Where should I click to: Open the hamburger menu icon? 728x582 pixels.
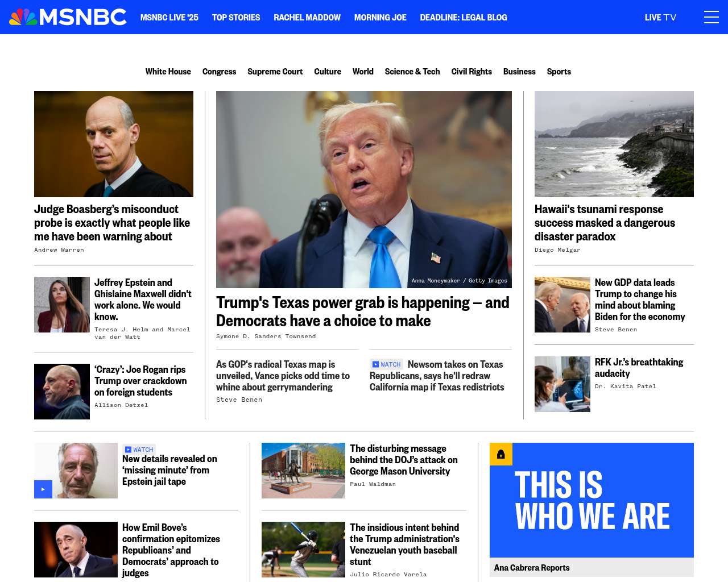point(711,17)
